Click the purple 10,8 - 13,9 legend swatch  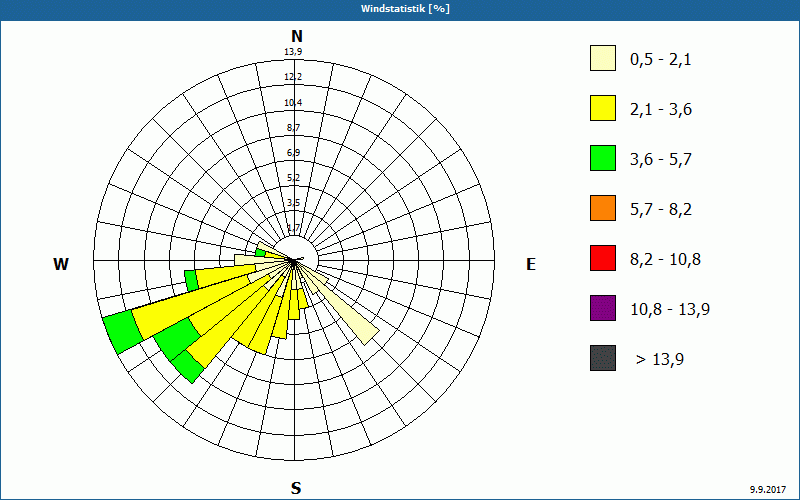603,308
